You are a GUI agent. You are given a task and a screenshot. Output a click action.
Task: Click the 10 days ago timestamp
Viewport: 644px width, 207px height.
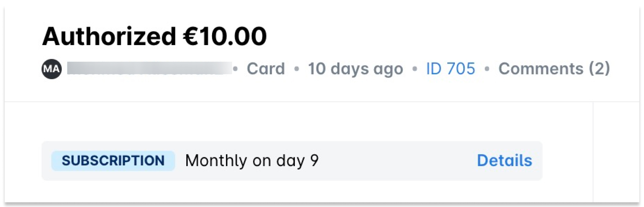click(x=355, y=68)
